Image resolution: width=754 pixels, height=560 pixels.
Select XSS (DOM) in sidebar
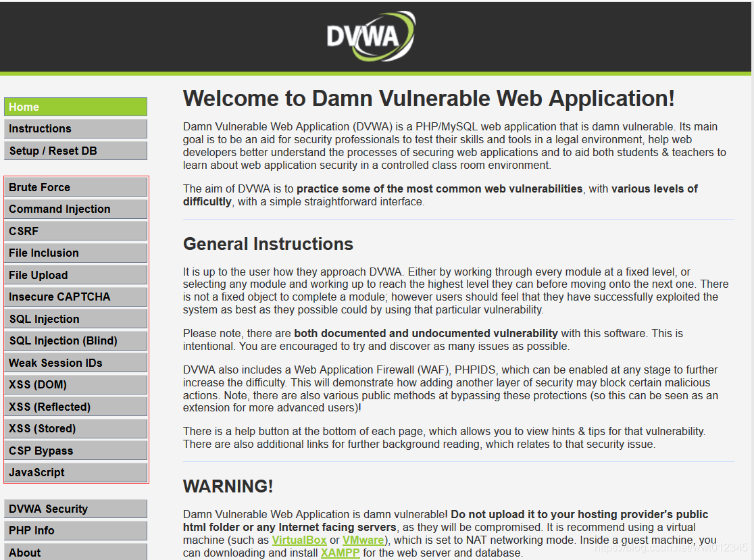pos(76,385)
